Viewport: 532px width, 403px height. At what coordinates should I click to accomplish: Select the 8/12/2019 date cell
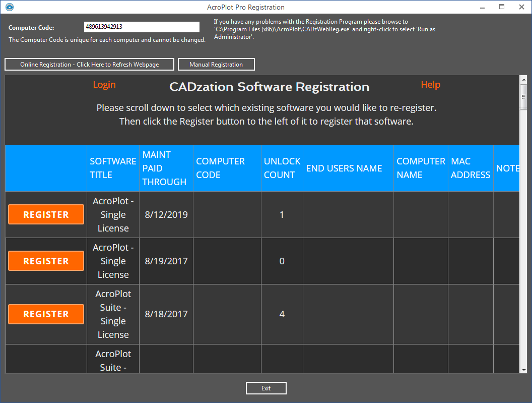click(x=166, y=215)
